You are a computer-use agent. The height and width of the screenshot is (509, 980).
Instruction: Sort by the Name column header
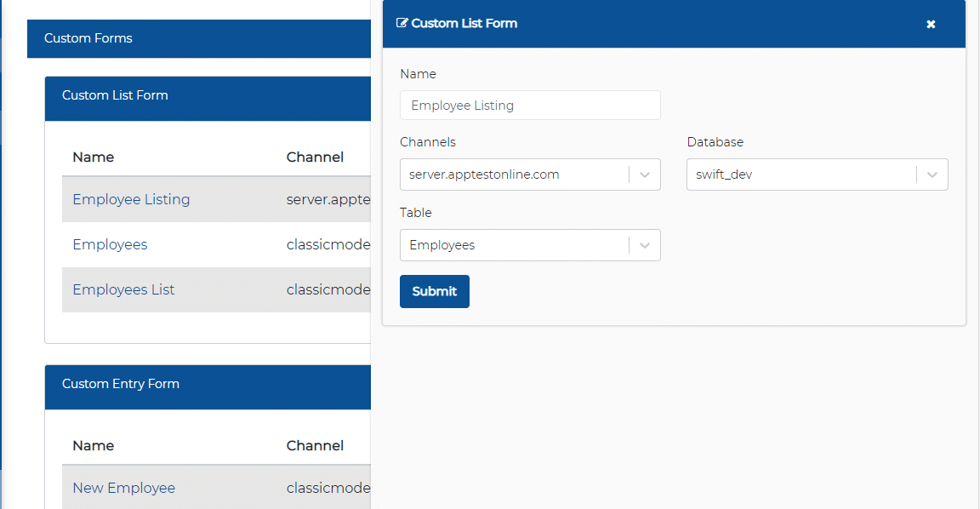(x=94, y=157)
